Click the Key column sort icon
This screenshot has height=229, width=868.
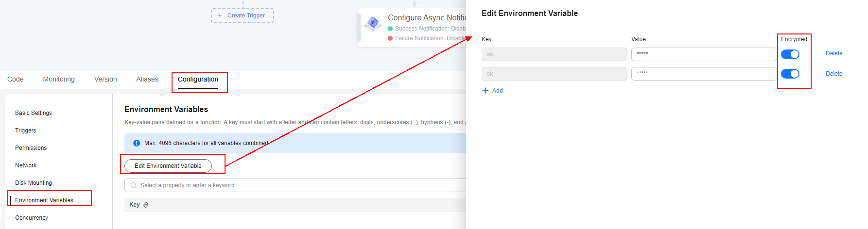[x=146, y=205]
